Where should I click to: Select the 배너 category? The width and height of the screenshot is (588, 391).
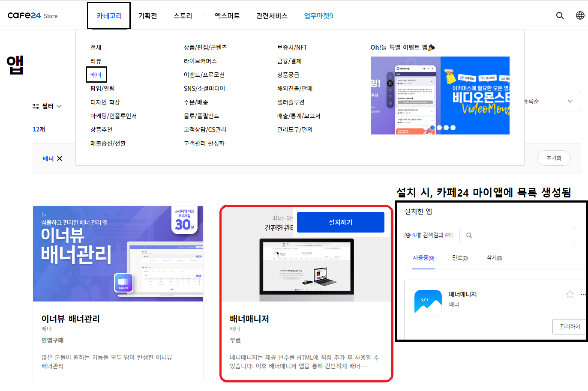coord(96,75)
